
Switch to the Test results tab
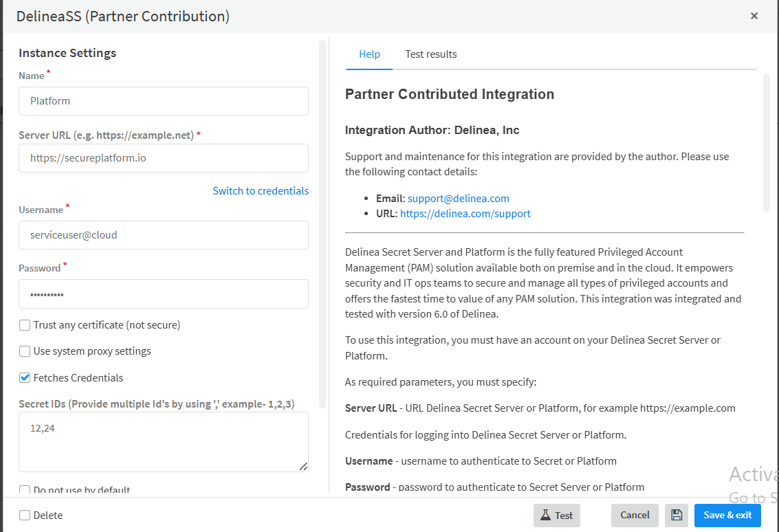pyautogui.click(x=430, y=54)
